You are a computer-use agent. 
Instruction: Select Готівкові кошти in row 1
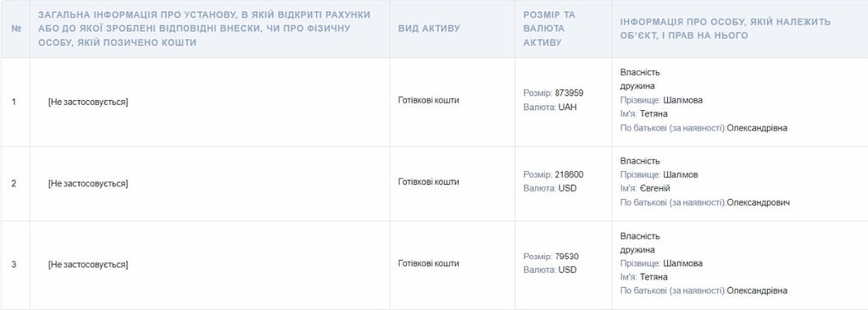(428, 100)
